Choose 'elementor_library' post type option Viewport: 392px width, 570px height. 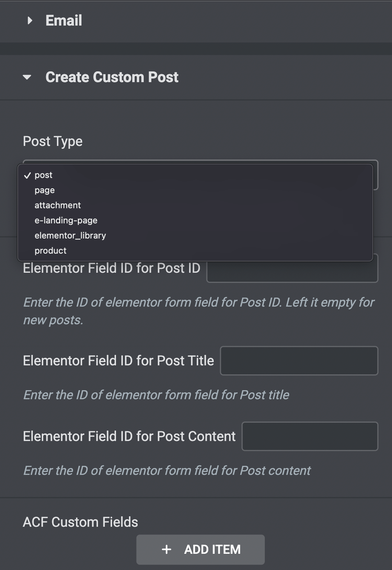tap(70, 236)
